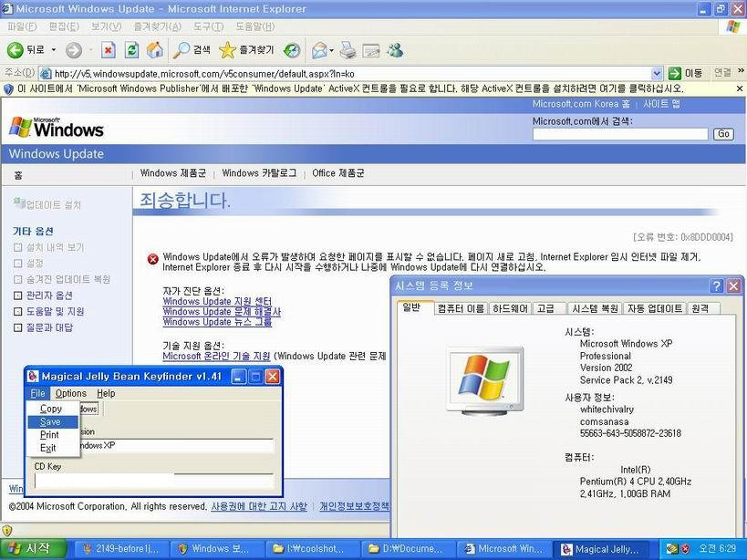Open Keyfinder Options menu
The width and height of the screenshot is (747, 560).
click(70, 393)
